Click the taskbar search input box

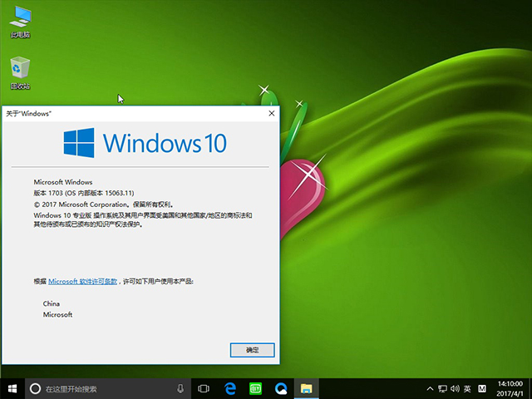click(104, 388)
